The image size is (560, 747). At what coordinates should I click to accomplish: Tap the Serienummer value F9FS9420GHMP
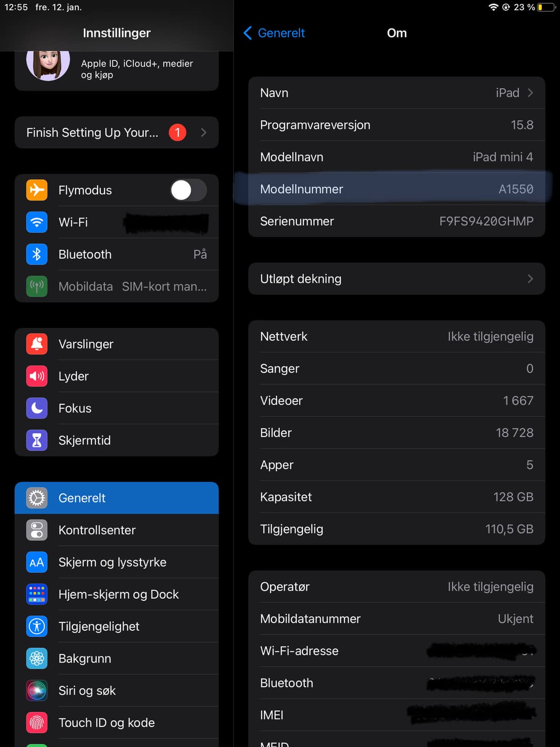(x=486, y=221)
